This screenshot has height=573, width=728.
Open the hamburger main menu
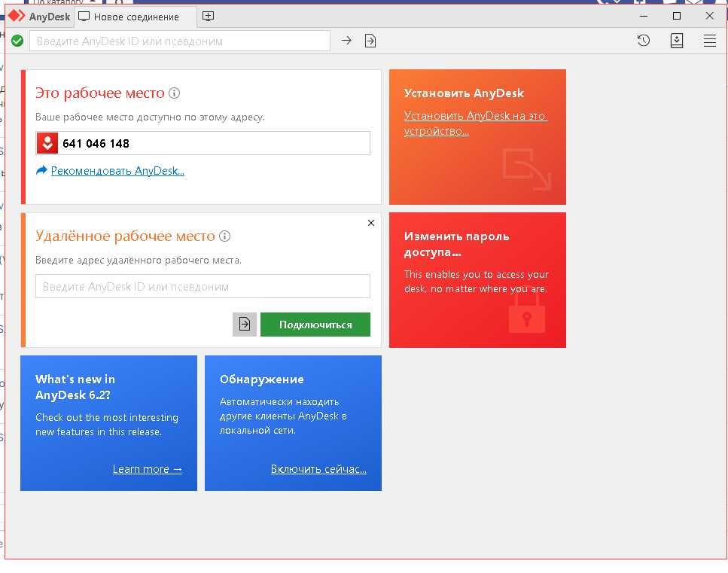[x=709, y=41]
